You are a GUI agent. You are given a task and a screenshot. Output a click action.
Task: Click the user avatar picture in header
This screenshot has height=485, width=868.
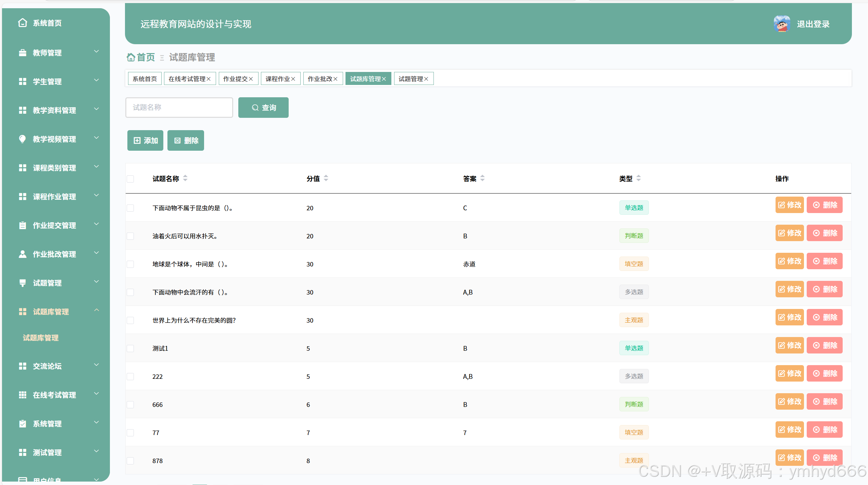pos(782,24)
